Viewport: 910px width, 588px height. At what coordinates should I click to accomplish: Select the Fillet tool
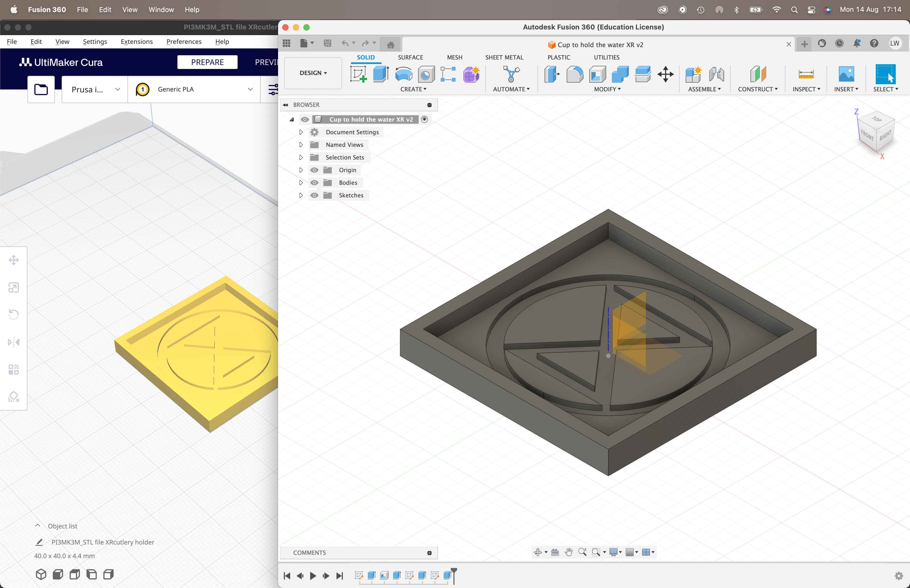click(x=575, y=74)
